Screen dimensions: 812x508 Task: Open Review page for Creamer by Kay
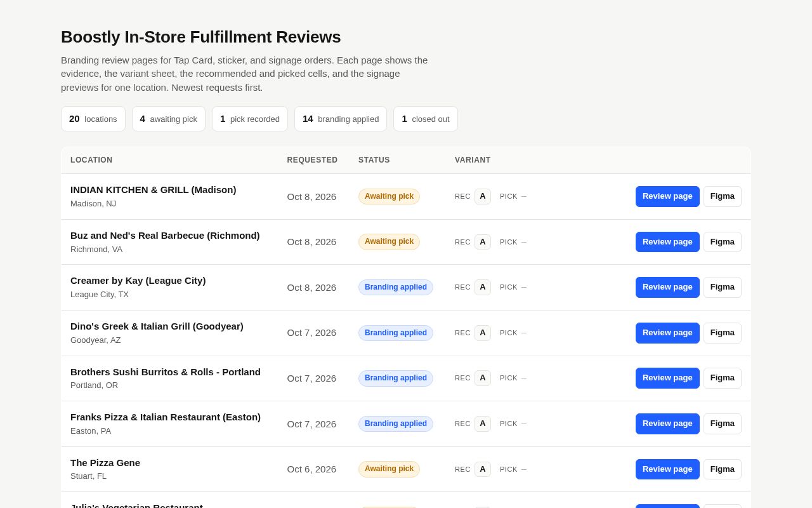point(667,287)
